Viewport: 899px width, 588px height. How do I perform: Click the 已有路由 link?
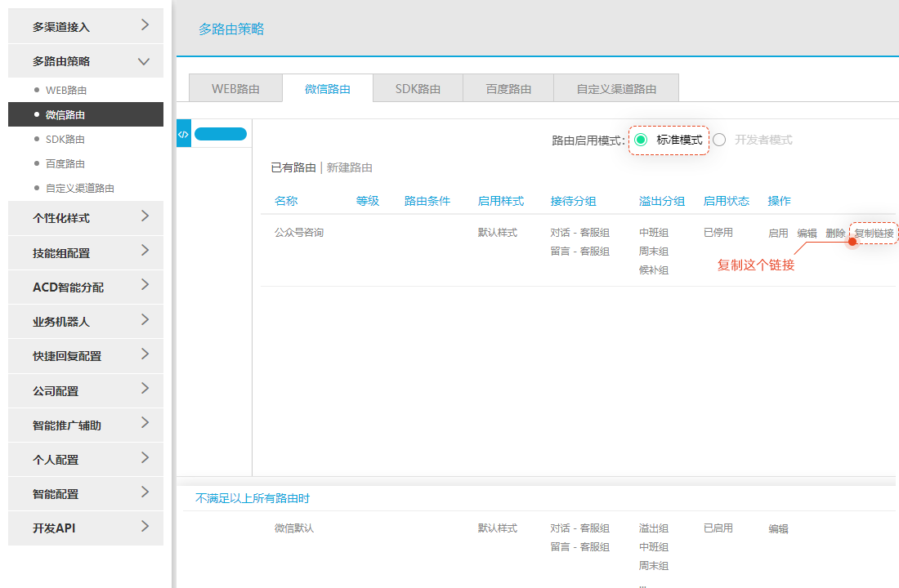pos(293,167)
